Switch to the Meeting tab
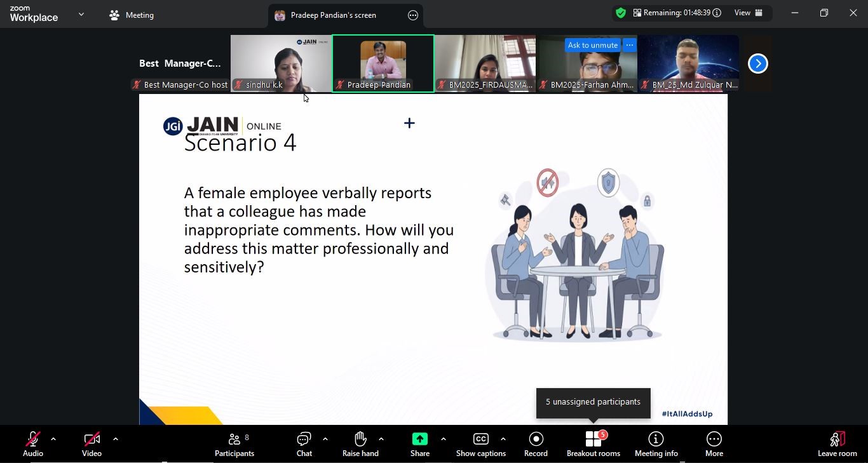The image size is (868, 463). 132,15
